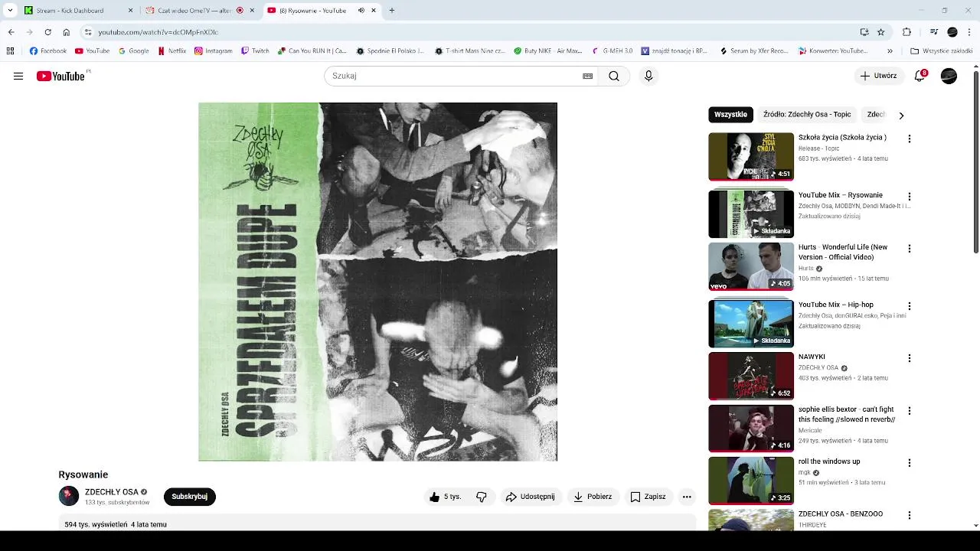This screenshot has height=551, width=980.
Task: Close the Stream - Kick Dashboard tab
Action: click(130, 11)
